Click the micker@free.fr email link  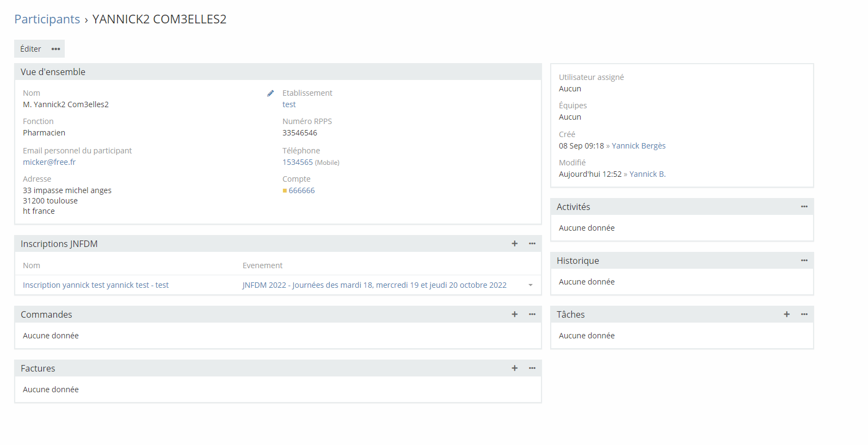[x=49, y=162]
